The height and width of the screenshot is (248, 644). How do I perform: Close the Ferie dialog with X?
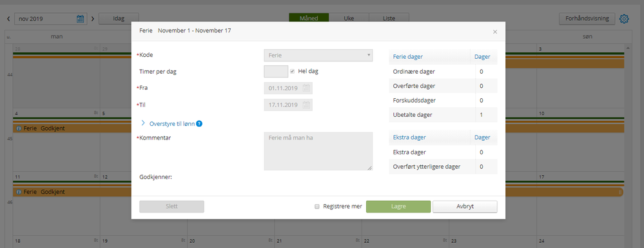click(495, 32)
